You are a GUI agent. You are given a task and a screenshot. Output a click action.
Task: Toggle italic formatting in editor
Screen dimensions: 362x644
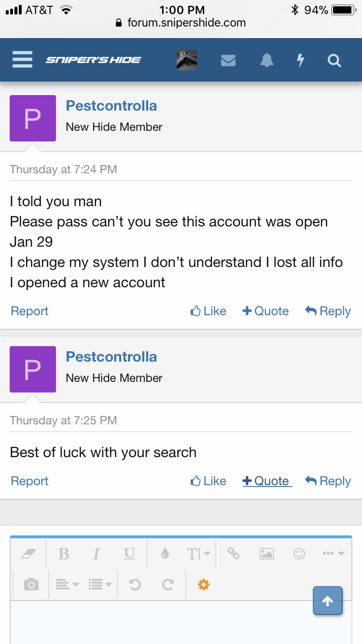97,554
